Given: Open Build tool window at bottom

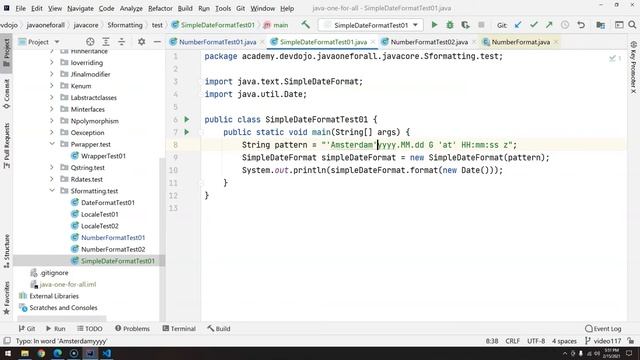Looking at the screenshot, I should coord(219,329).
